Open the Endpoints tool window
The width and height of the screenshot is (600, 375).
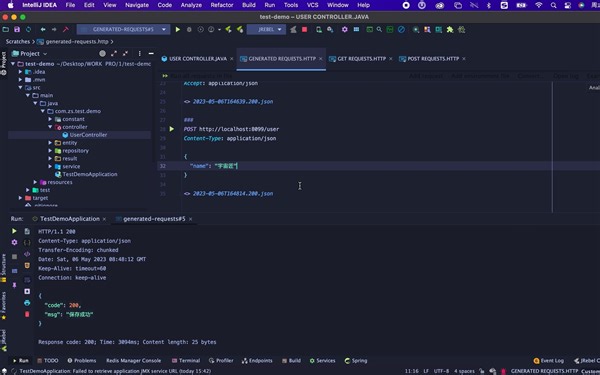257,360
